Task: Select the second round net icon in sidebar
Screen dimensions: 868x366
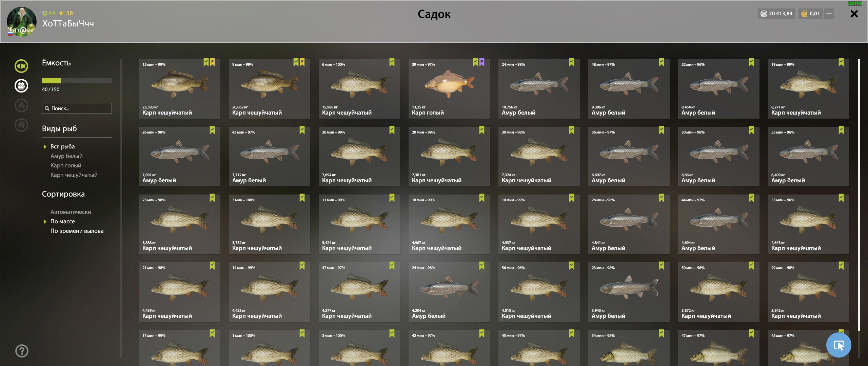Action: click(21, 86)
